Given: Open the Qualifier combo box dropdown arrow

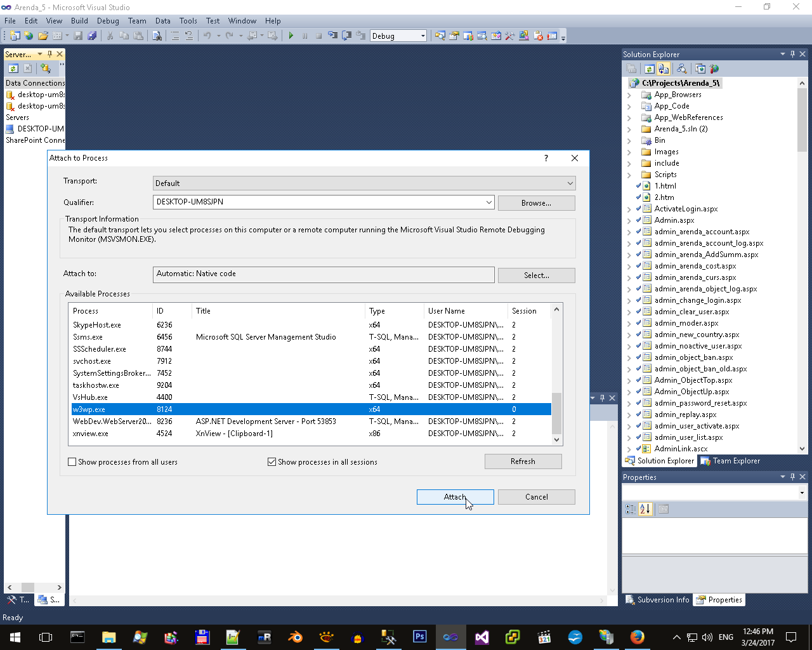Looking at the screenshot, I should 488,202.
